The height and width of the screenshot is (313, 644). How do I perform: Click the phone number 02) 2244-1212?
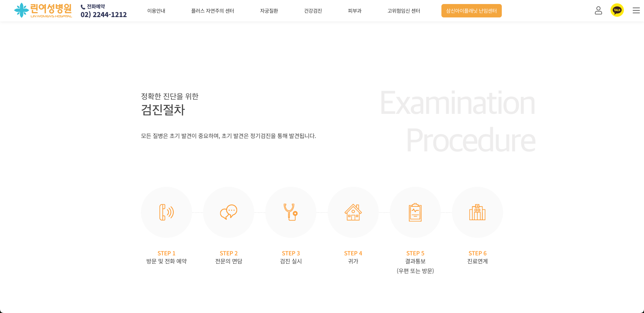(104, 14)
